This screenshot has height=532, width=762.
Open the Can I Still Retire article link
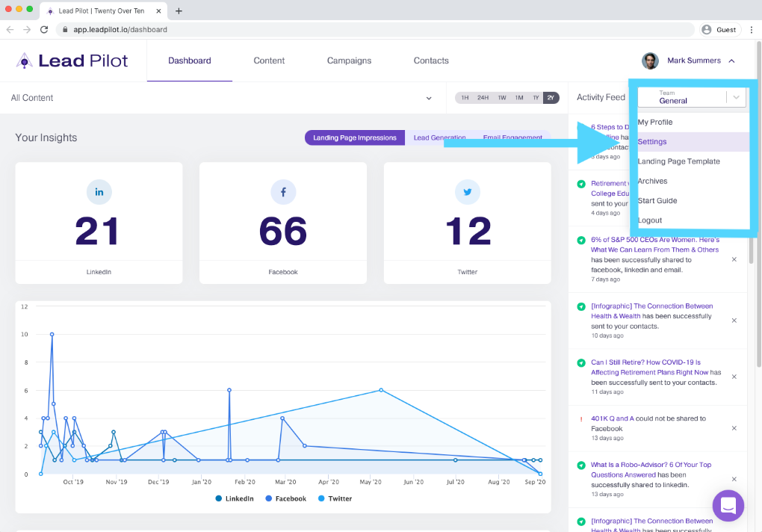coord(649,368)
